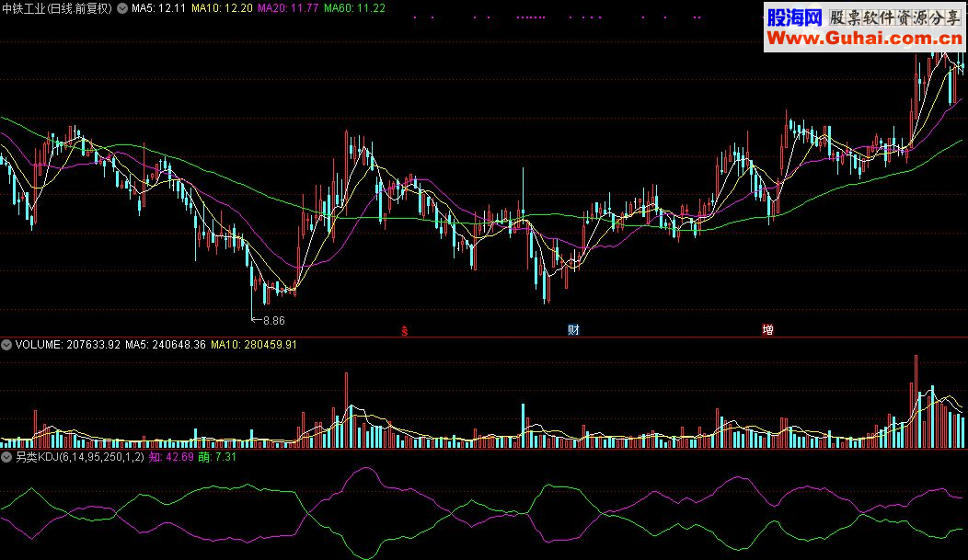968x560 pixels.
Task: Click the 另类KDJ(6,14,95,250,1,2) indicator name
Action: (80, 457)
